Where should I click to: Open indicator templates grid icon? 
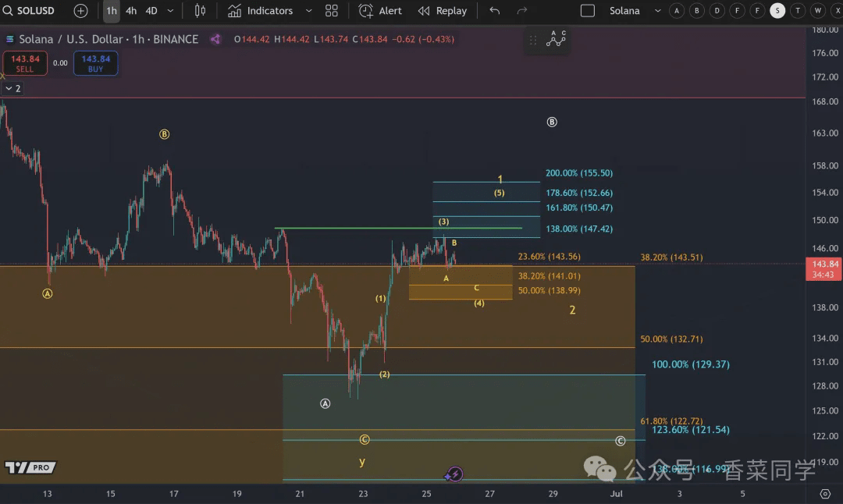click(x=332, y=11)
